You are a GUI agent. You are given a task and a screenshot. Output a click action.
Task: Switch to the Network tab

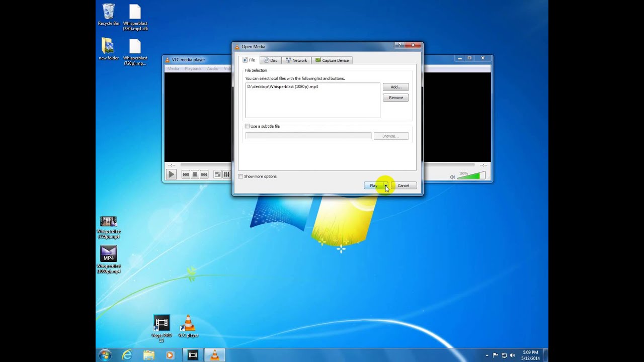(296, 60)
